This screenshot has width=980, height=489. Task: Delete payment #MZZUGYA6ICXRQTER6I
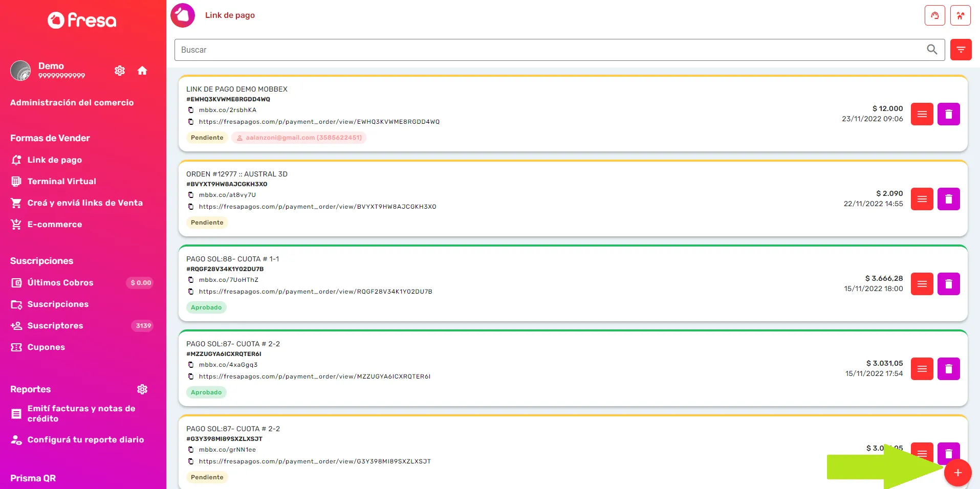pos(949,369)
